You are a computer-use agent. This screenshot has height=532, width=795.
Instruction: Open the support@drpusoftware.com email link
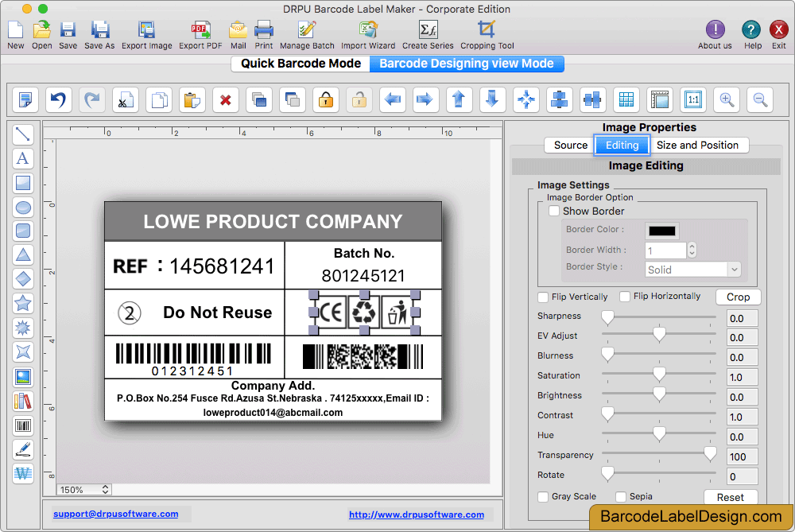coord(115,514)
